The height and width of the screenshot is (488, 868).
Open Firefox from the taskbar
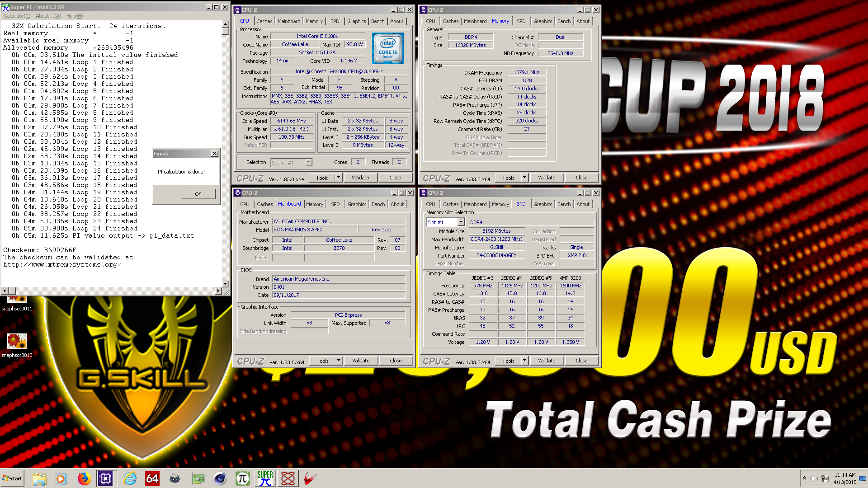tap(84, 479)
